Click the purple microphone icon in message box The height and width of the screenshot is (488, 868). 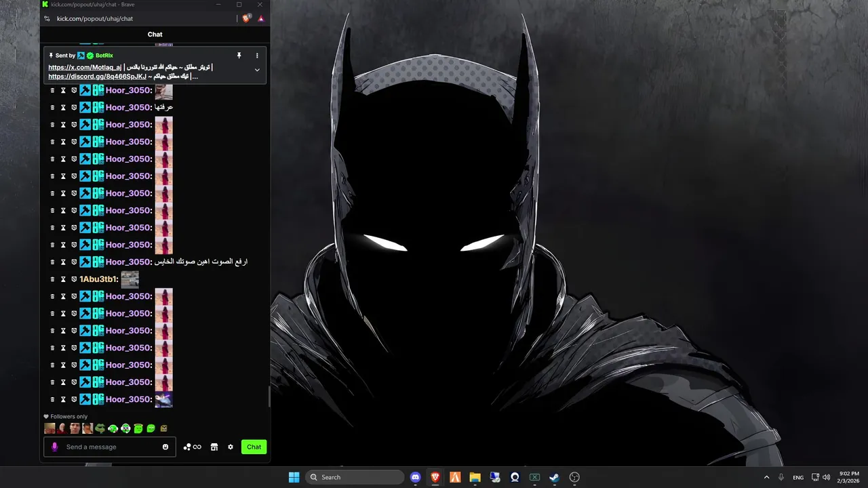55,447
